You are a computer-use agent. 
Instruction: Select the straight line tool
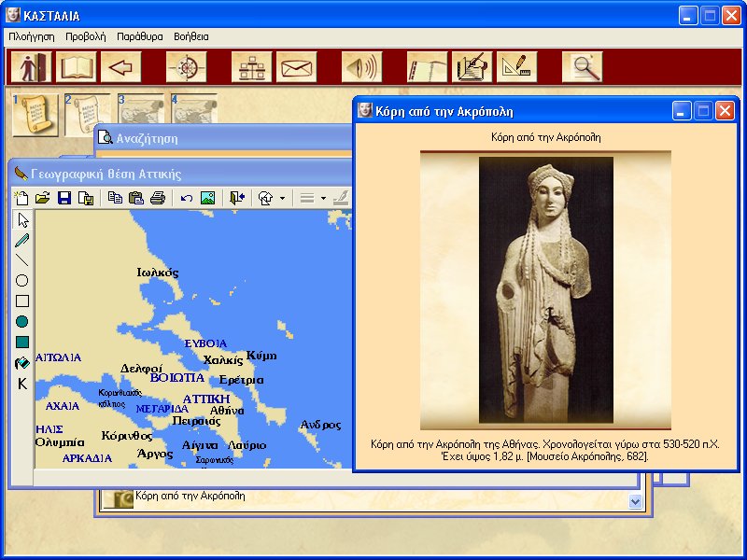point(22,260)
